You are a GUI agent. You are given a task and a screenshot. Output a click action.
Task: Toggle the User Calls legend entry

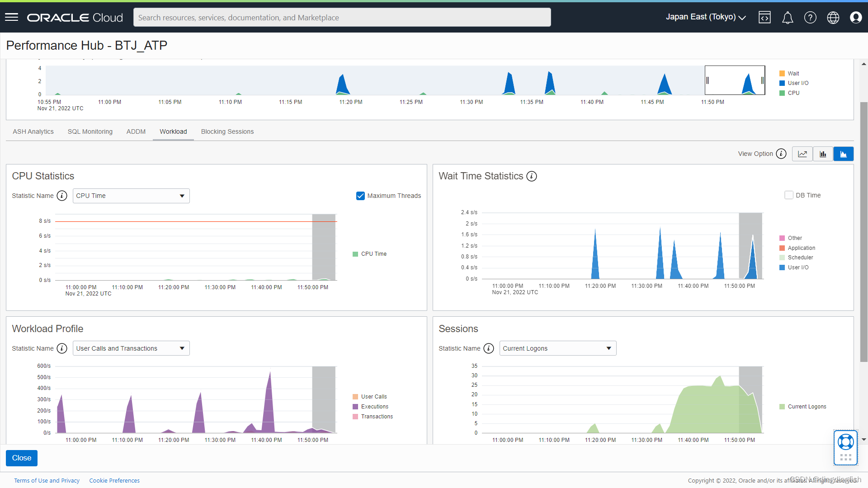tap(370, 397)
